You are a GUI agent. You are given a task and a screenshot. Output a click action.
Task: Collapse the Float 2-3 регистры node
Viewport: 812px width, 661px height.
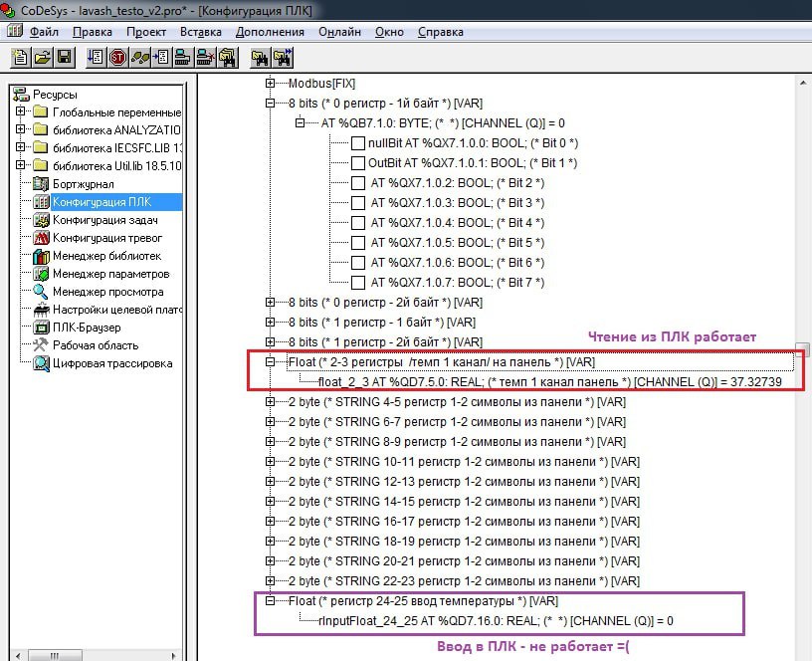pyautogui.click(x=271, y=362)
